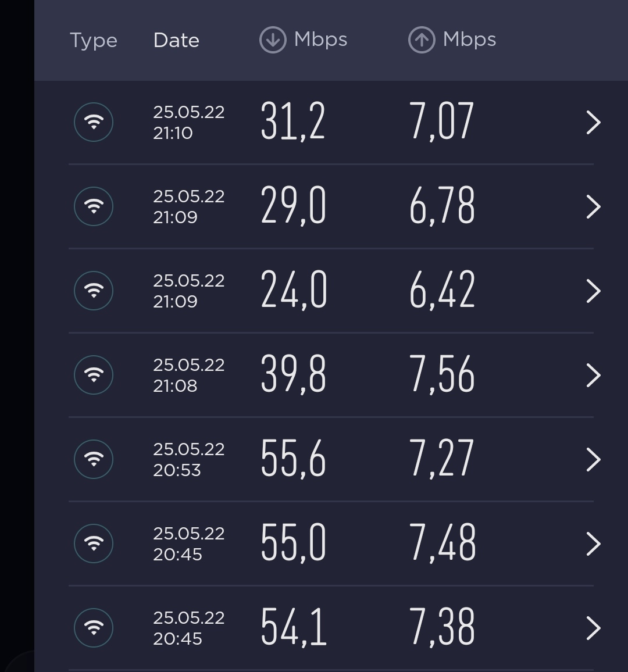Click the WiFi icon for 29,0 Mbps result
The height and width of the screenshot is (672, 628).
click(94, 206)
